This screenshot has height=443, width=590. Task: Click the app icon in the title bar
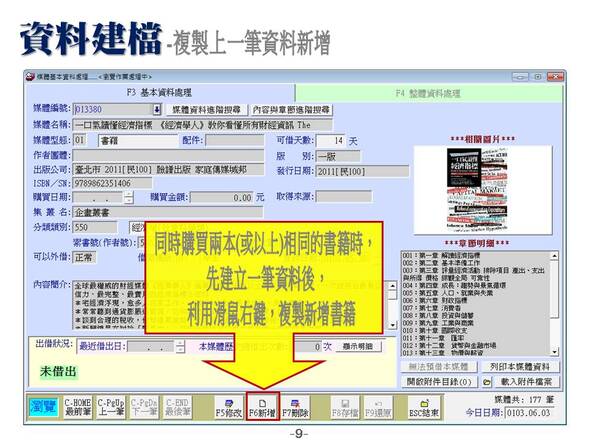click(x=30, y=77)
